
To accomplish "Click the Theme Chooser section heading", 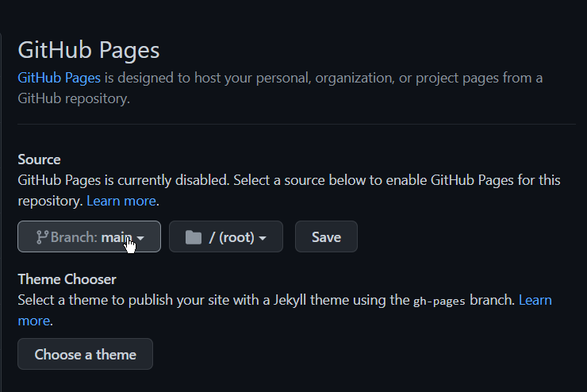I will 67,279.
